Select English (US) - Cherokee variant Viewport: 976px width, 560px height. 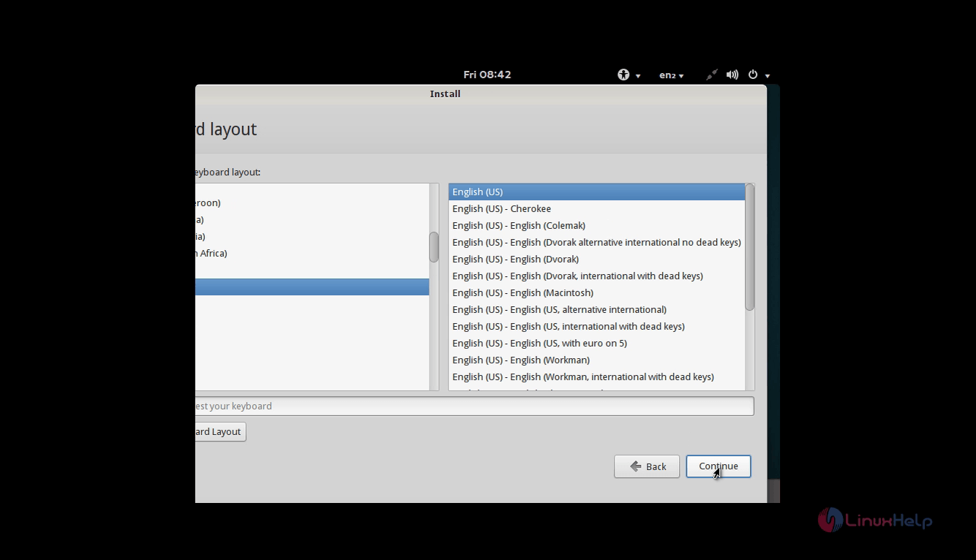[596, 208]
